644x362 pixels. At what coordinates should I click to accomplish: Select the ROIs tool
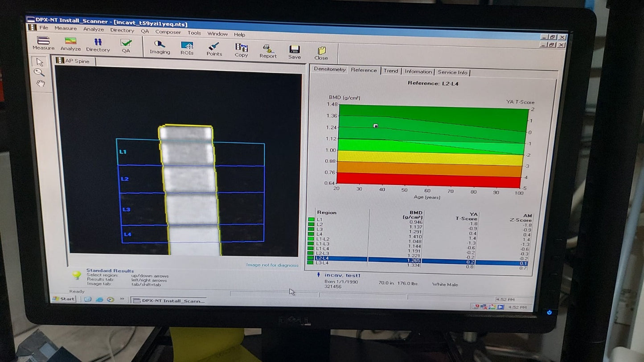187,48
